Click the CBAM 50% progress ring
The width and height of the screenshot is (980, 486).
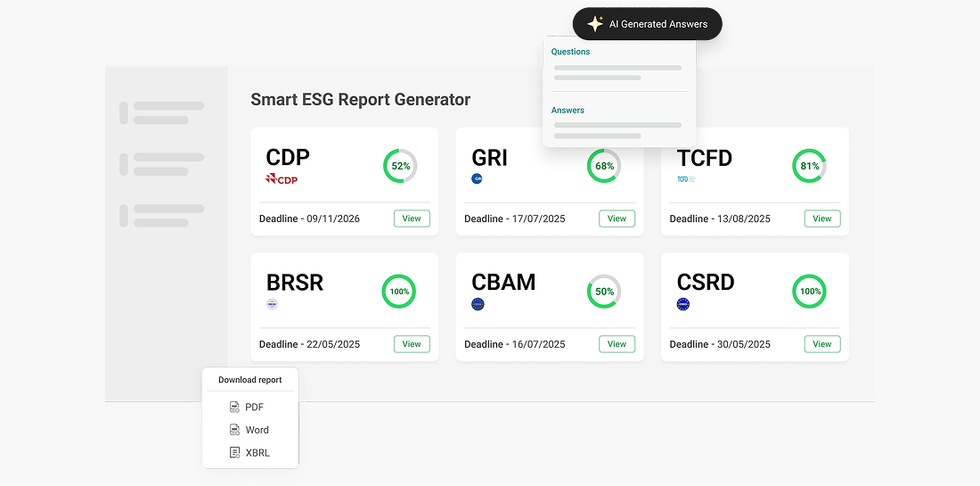pos(604,292)
